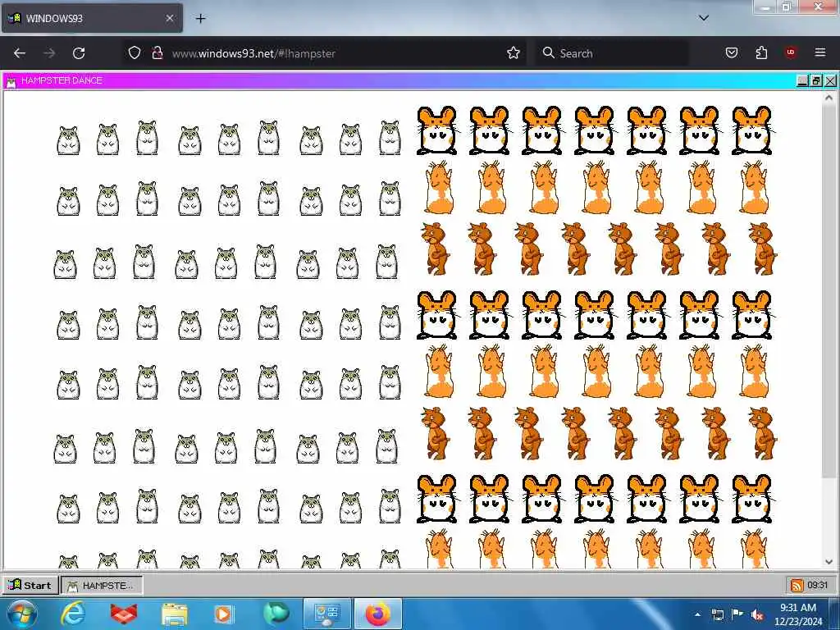
Task: Open a new tab with the plus button
Action: (x=200, y=19)
